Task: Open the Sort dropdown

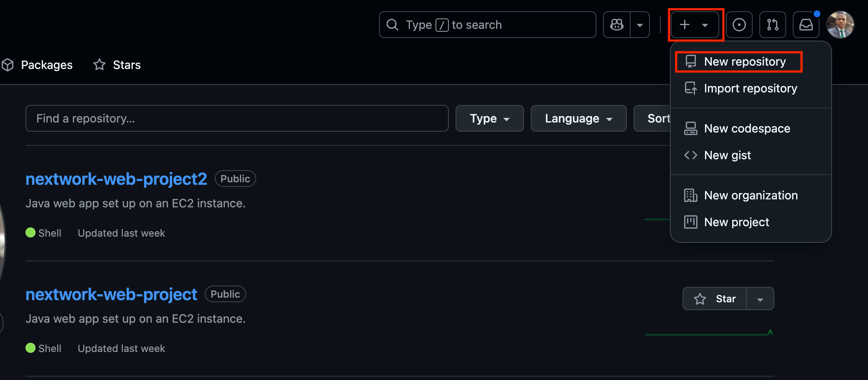Action: 653,118
